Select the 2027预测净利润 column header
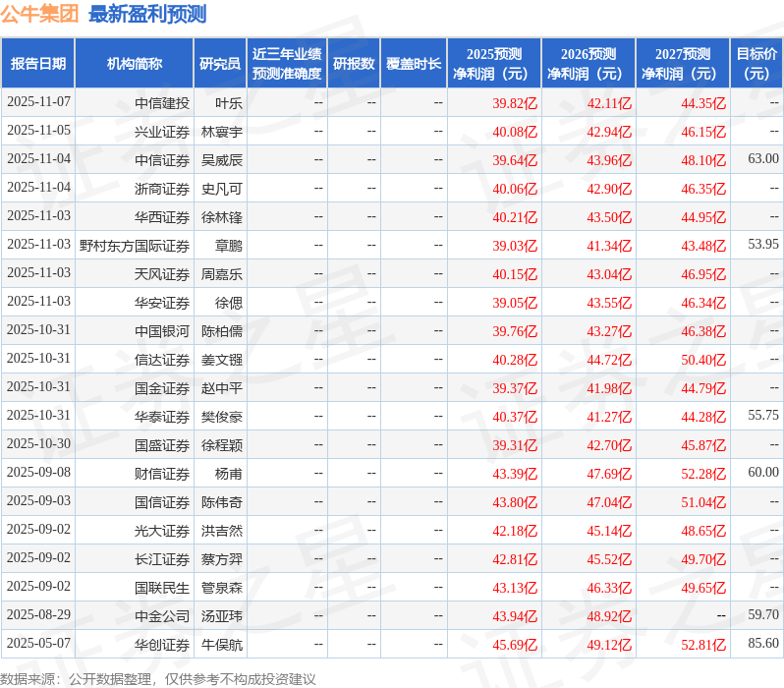Image resolution: width=784 pixels, height=688 pixels. point(683,63)
